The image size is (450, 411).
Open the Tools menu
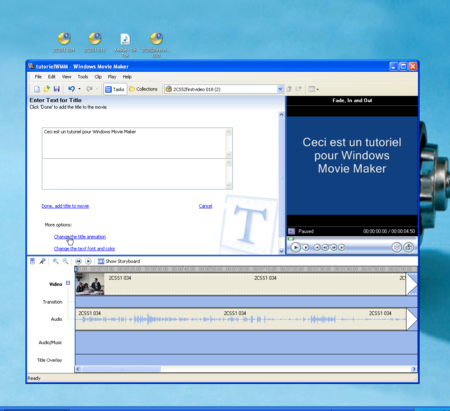pos(83,77)
